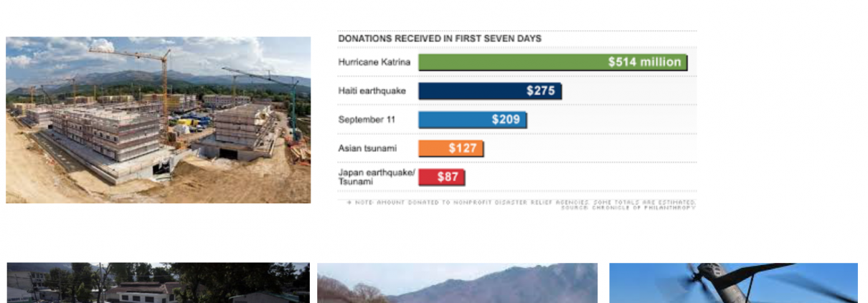Select the 'September 11' row label
Screen dimensions: 868x303
pos(367,120)
